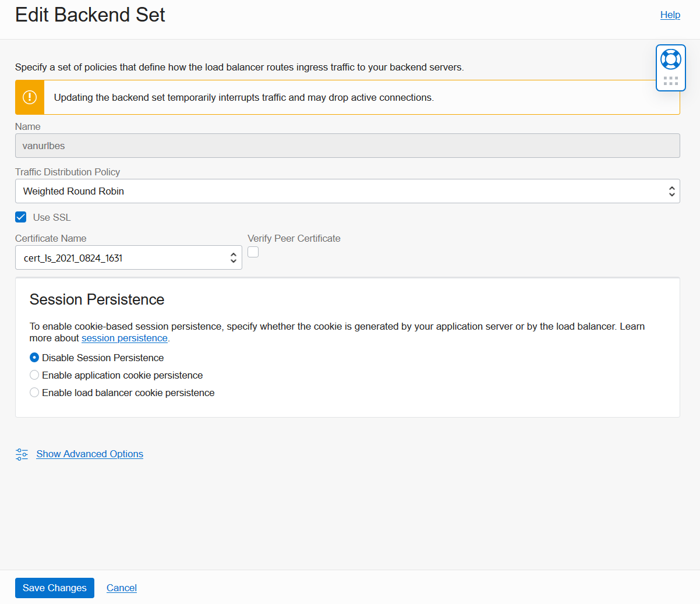Open help via the lifebuoy icon
This screenshot has height=604, width=700.
click(x=670, y=58)
